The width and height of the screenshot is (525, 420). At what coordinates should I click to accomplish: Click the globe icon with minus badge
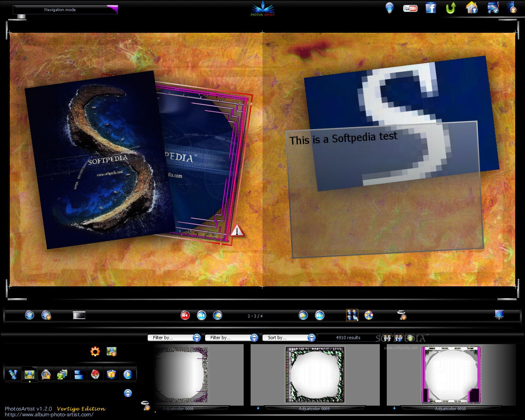tap(46, 315)
